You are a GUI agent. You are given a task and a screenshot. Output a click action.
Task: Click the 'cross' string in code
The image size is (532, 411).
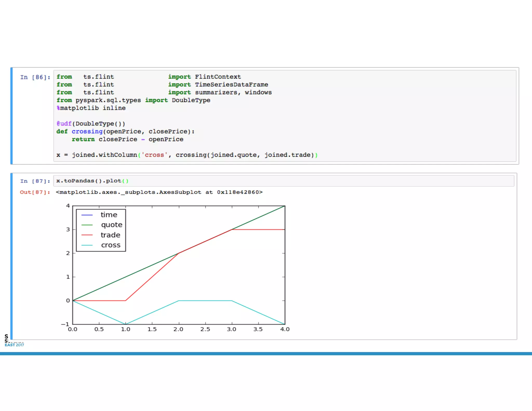pos(154,155)
